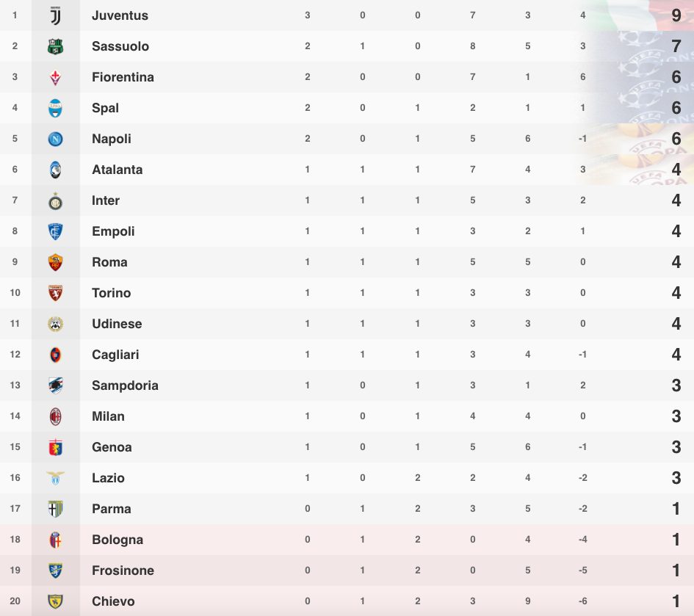This screenshot has width=694, height=616.
Task: Click the Torino team name
Action: point(111,293)
